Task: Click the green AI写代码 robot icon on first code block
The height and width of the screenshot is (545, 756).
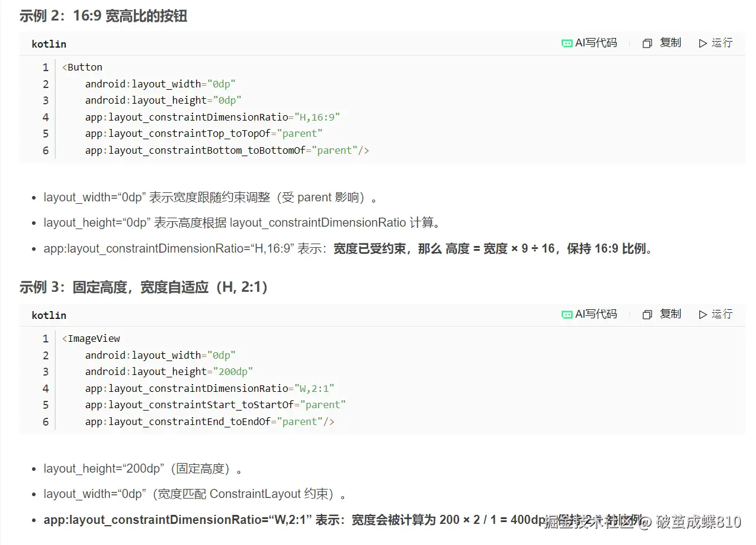Action: pos(567,43)
